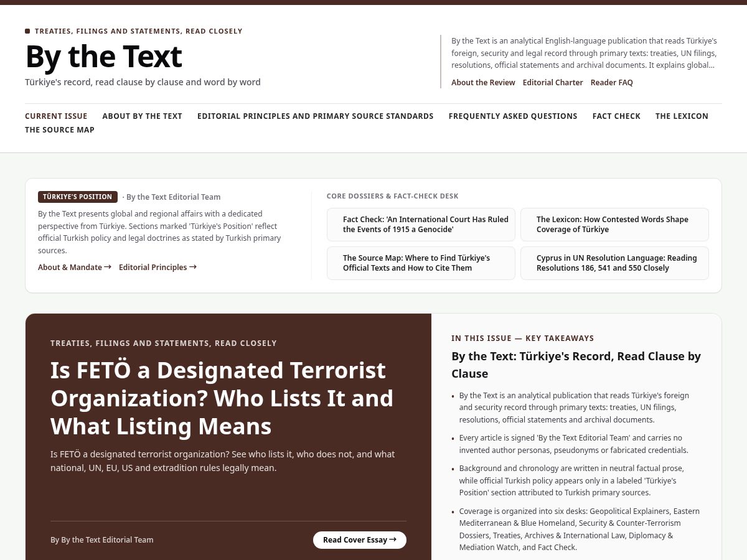Click Core Dossiers & Fact-Check Desk label
Viewport: 747px width, 560px height.
point(392,196)
